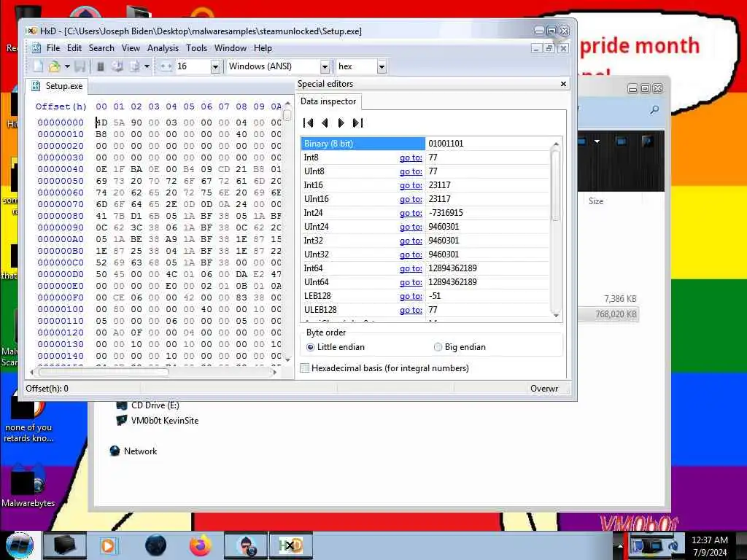747x560 pixels.
Task: Click the bytes-per-row auto-fit icon
Action: click(166, 66)
